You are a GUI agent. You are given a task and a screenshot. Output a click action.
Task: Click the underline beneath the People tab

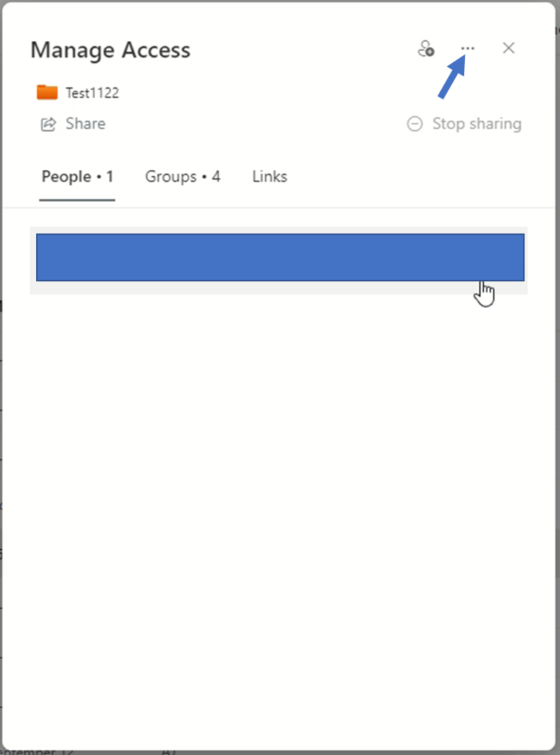77,200
